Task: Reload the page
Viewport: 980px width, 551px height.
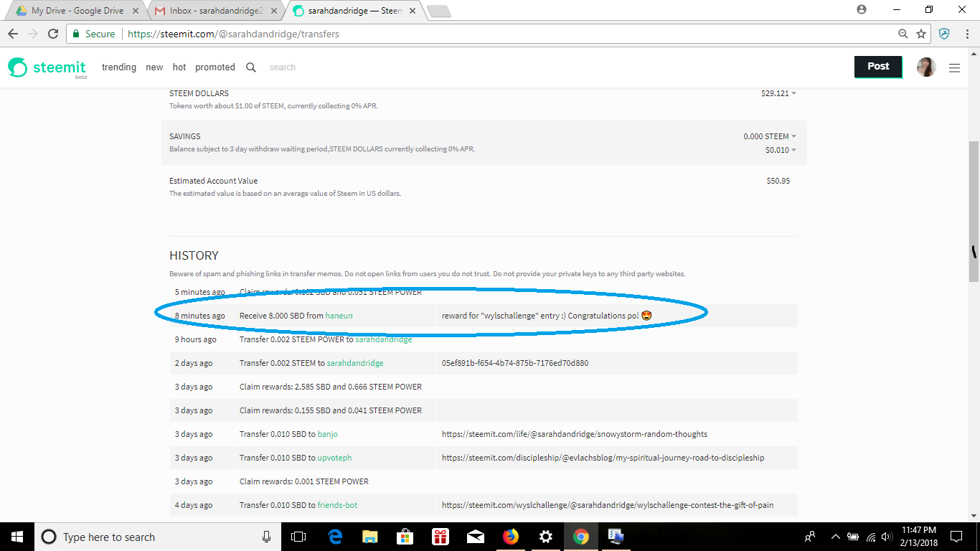Action: point(54,33)
